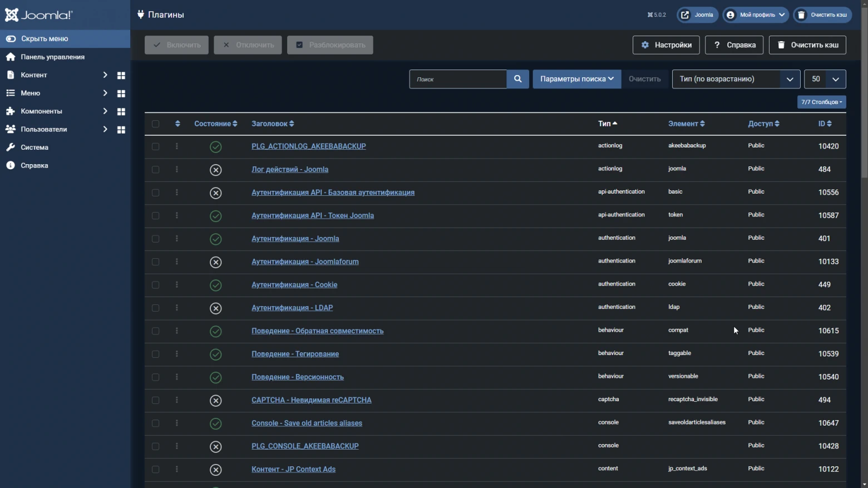Screen dimensions: 868x488
Task: Disable the Поведение - Версионность plugin status
Action: 216,377
